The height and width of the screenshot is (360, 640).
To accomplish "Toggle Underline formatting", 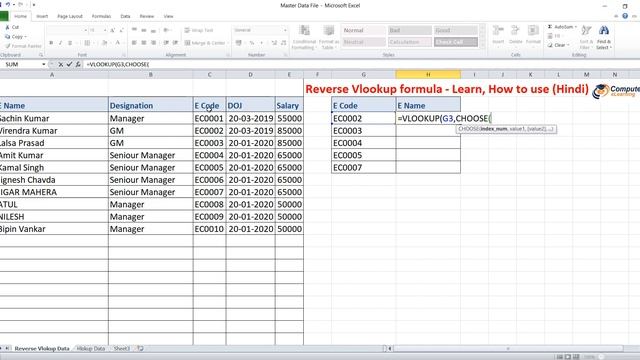I will (70, 43).
